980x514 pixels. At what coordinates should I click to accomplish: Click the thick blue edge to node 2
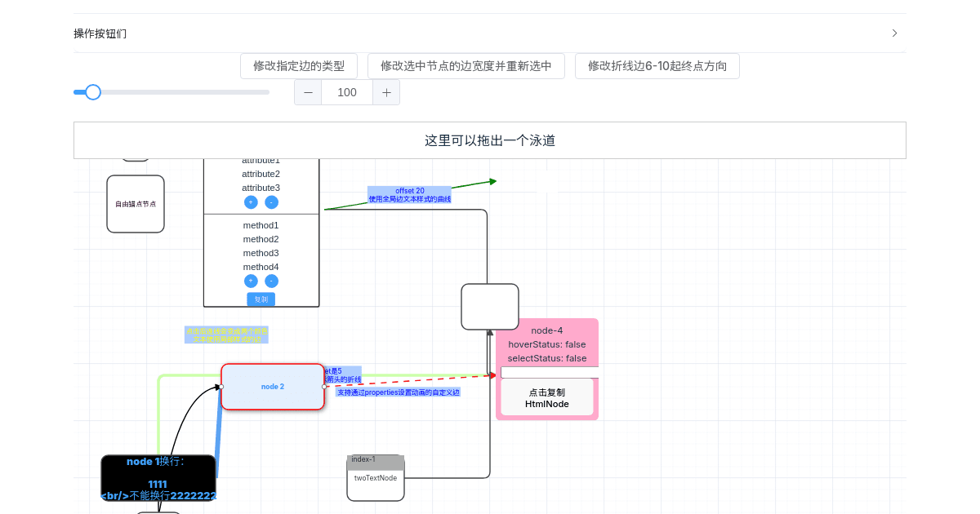219,432
